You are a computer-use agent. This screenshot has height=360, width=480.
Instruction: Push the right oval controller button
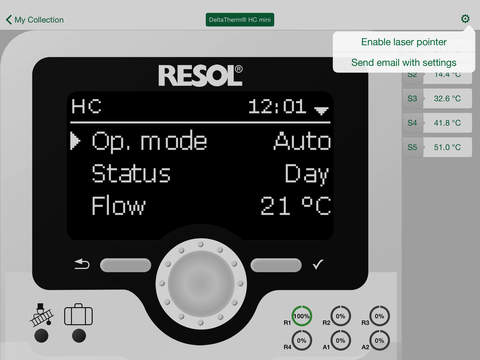point(276,265)
